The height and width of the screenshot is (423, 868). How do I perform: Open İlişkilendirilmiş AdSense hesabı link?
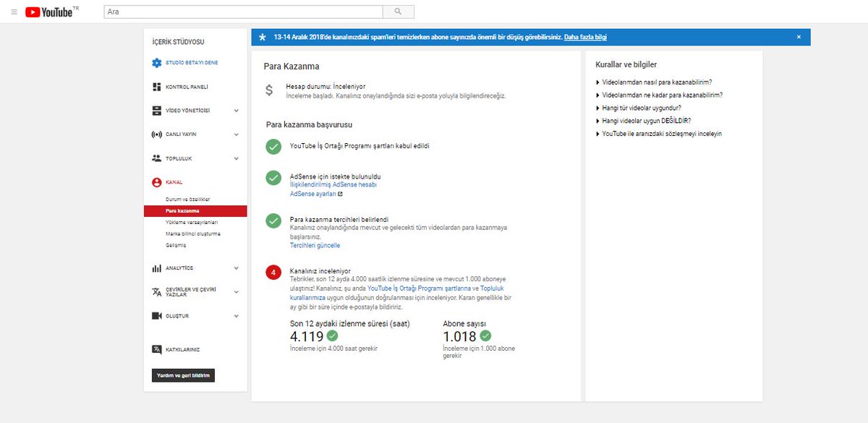pyautogui.click(x=333, y=185)
